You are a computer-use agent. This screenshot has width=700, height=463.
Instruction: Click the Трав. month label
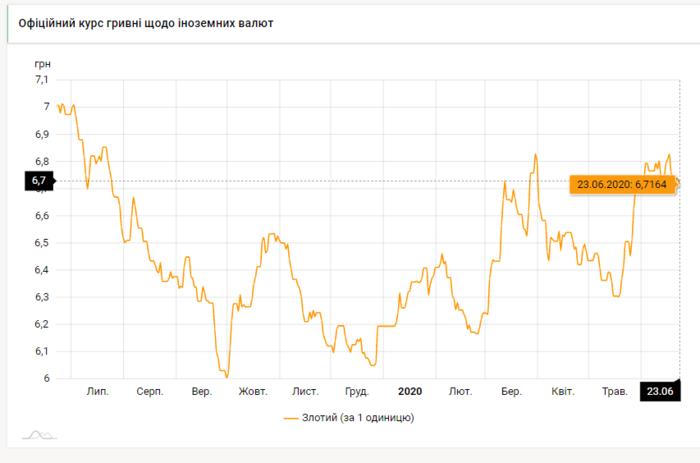click(x=612, y=391)
